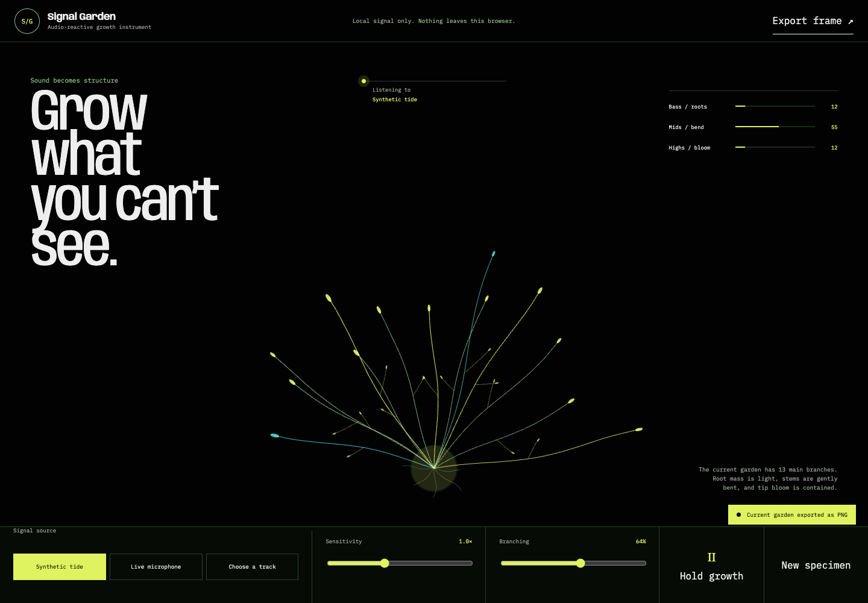Click the Bass / roots level bar
This screenshot has height=603, width=868.
(775, 106)
